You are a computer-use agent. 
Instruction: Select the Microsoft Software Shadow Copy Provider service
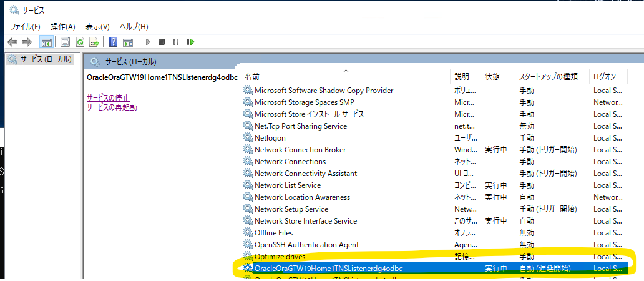[324, 90]
